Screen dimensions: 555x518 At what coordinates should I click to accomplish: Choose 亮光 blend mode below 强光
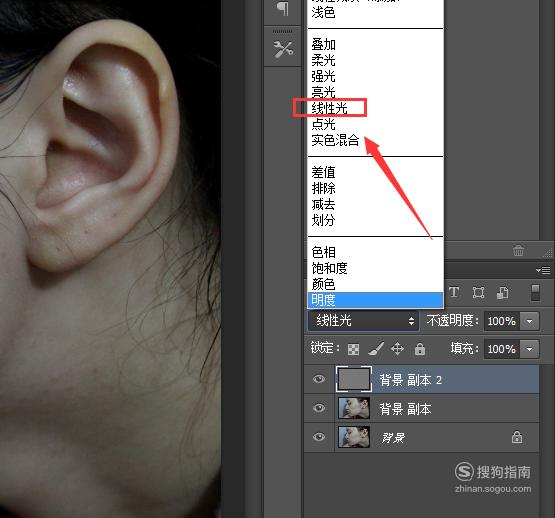(x=375, y=92)
